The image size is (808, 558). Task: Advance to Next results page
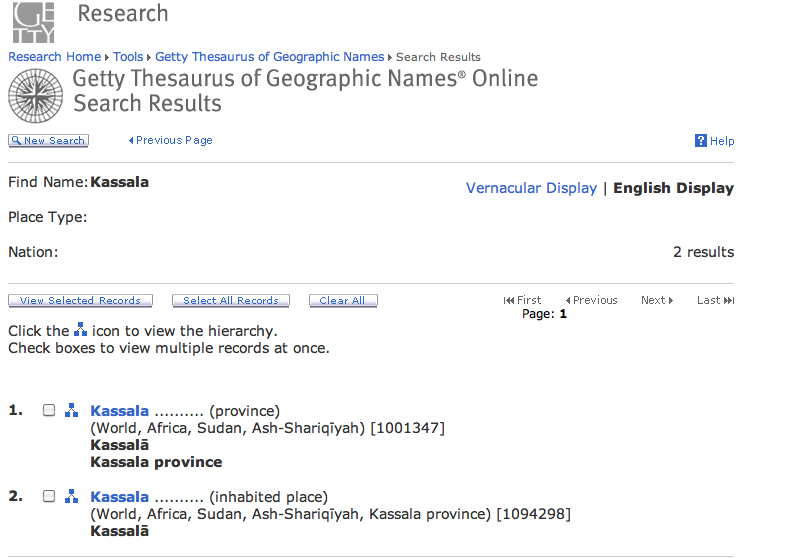tap(656, 300)
